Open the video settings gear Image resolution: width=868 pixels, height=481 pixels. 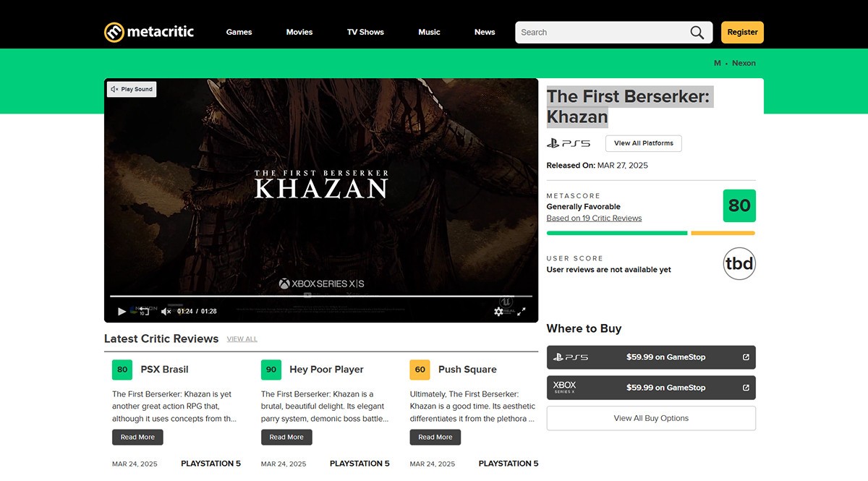pyautogui.click(x=498, y=311)
